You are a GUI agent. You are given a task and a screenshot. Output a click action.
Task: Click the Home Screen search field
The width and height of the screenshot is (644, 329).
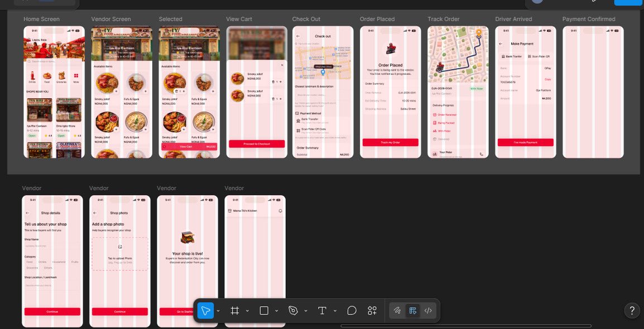pos(54,61)
